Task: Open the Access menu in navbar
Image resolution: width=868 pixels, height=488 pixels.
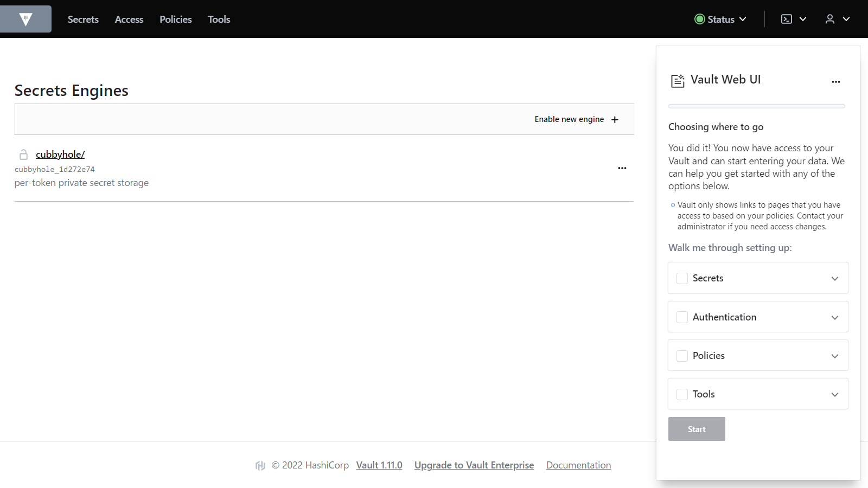Action: [129, 20]
